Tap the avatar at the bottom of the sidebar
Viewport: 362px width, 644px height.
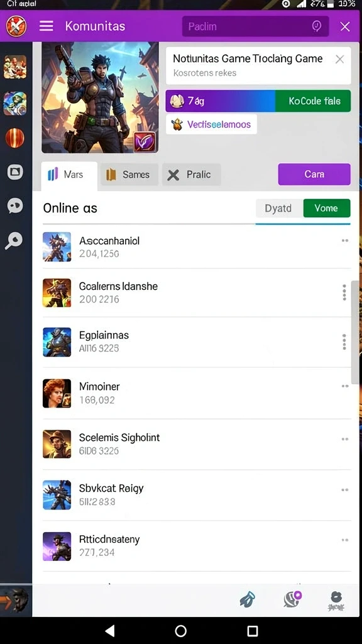[16, 599]
